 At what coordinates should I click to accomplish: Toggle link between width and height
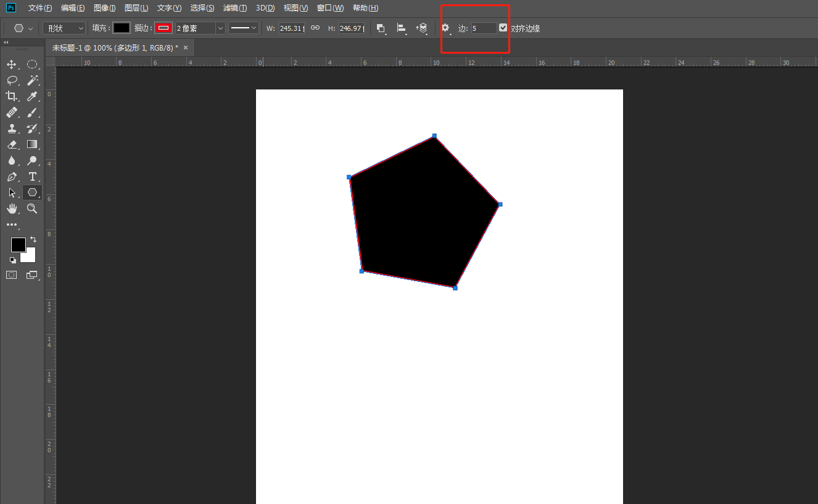(315, 28)
